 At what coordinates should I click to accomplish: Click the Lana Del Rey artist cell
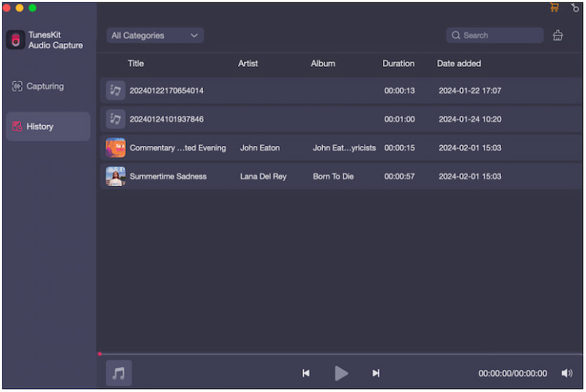tap(263, 177)
